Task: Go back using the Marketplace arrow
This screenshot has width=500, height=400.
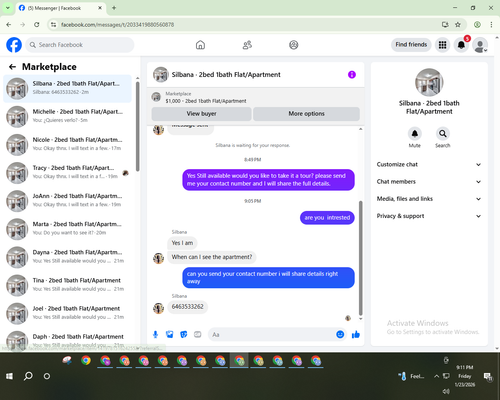Action: click(12, 67)
